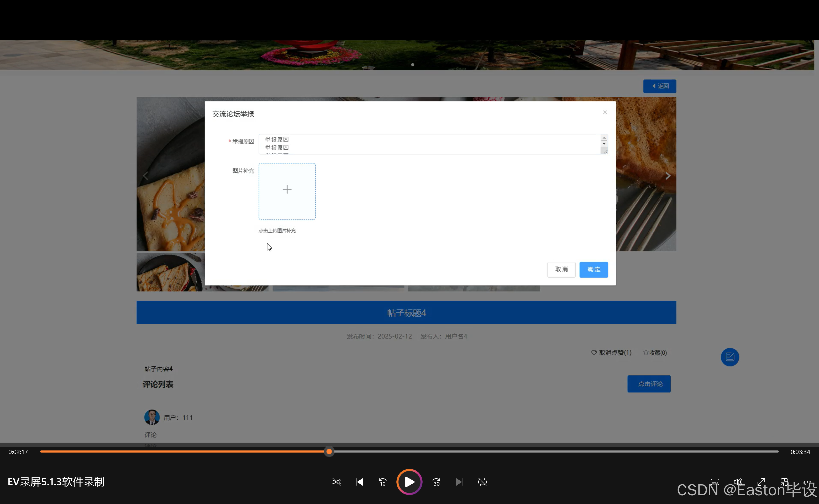819x504 pixels.
Task: Show the previous image in the carousel
Action: point(145,176)
